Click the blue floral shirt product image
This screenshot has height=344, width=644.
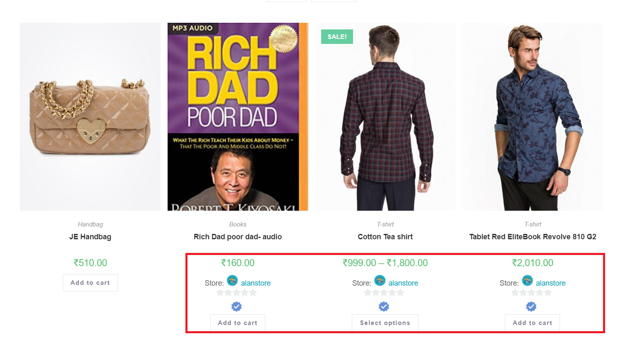coord(533,117)
